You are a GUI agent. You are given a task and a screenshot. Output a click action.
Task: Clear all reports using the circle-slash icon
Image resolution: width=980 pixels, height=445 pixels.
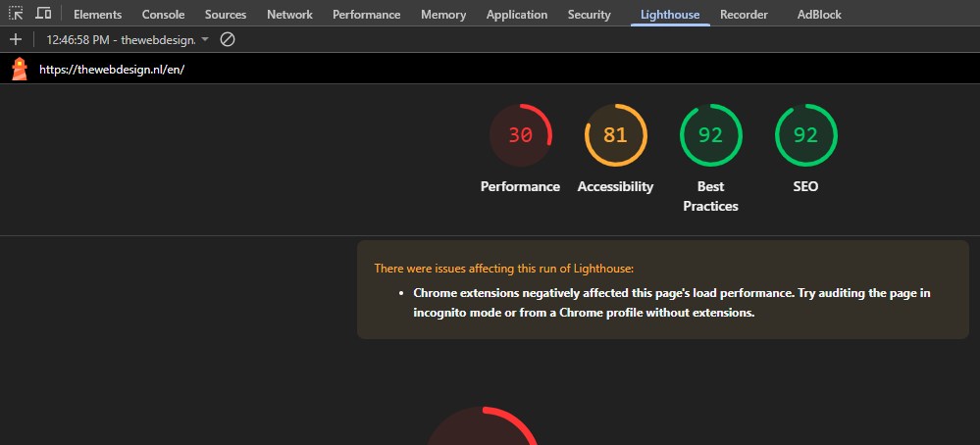228,40
